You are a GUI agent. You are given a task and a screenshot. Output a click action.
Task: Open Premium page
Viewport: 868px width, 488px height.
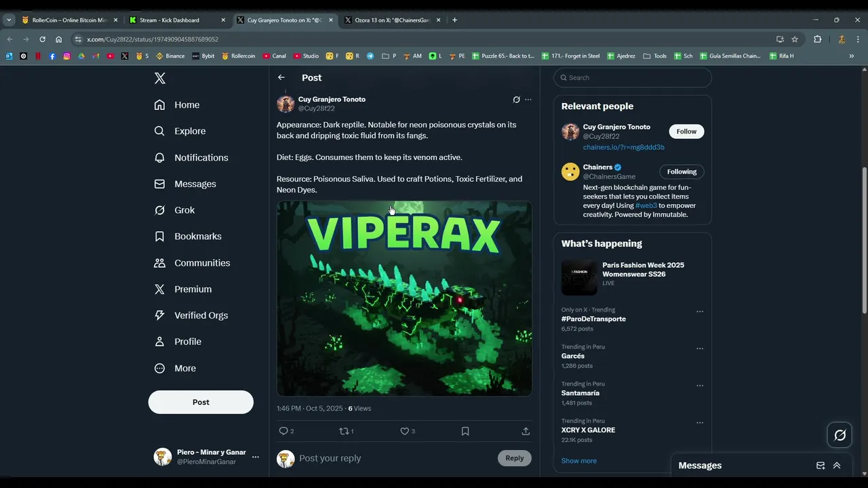click(183, 289)
